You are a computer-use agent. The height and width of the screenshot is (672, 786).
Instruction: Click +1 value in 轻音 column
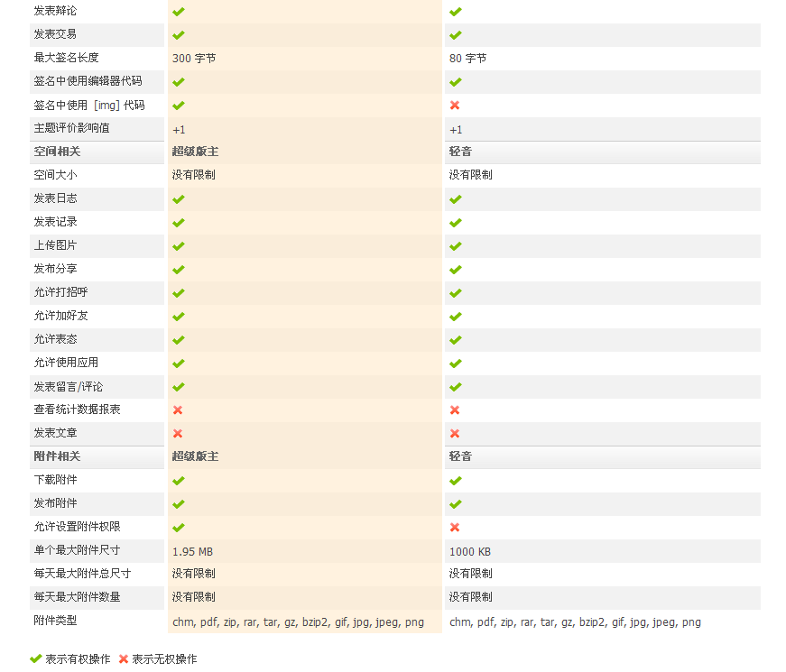coord(456,130)
